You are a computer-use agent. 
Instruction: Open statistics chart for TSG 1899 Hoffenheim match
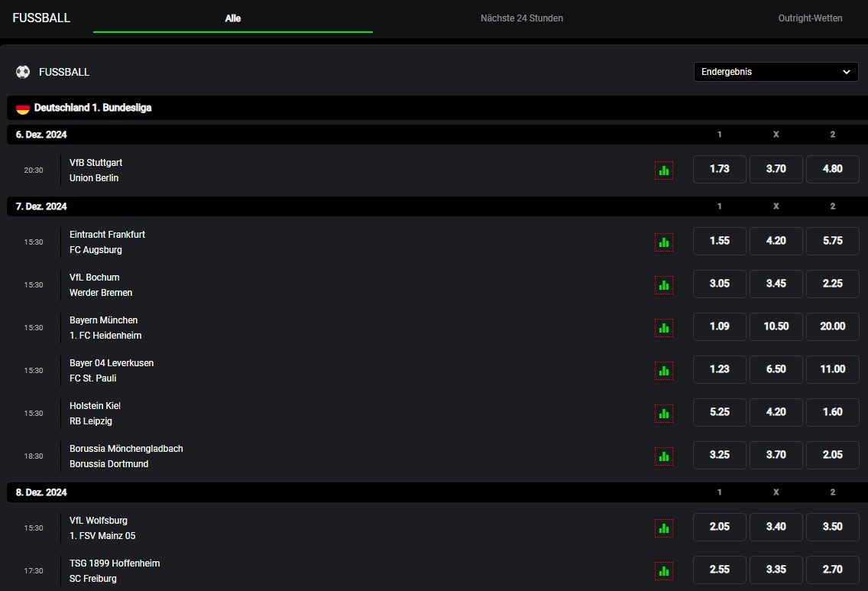point(663,570)
